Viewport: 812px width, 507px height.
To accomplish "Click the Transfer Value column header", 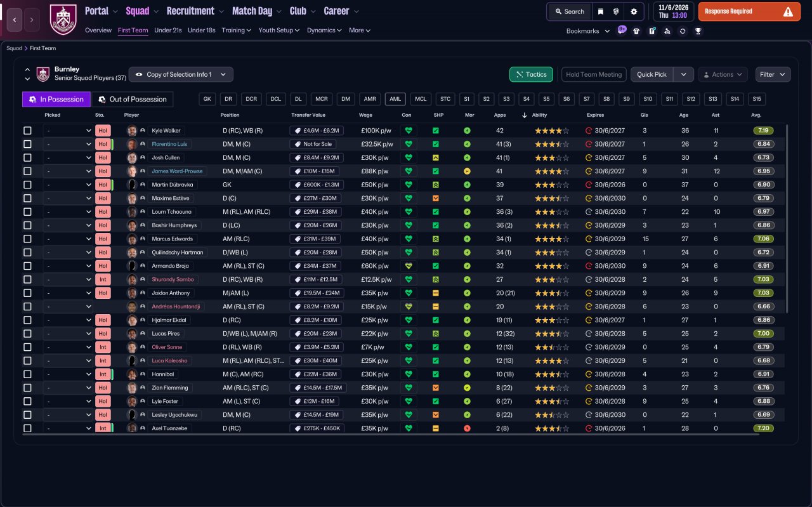I will (308, 115).
